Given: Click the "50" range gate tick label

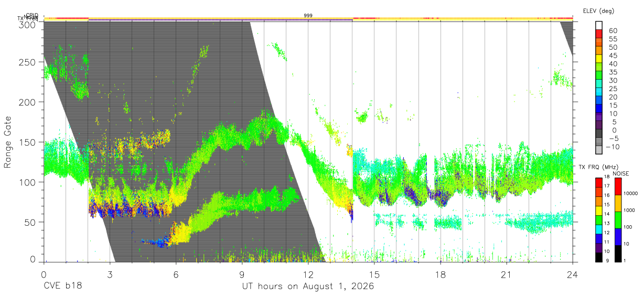Looking at the screenshot, I should [29, 222].
